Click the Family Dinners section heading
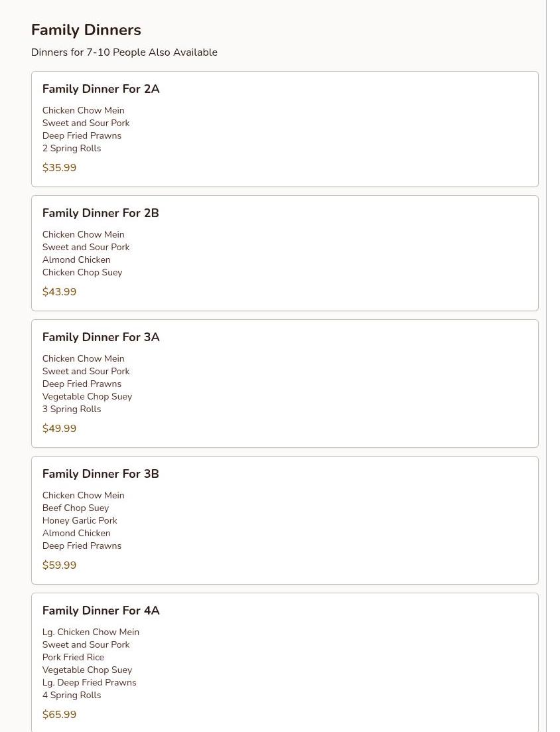 [x=86, y=30]
